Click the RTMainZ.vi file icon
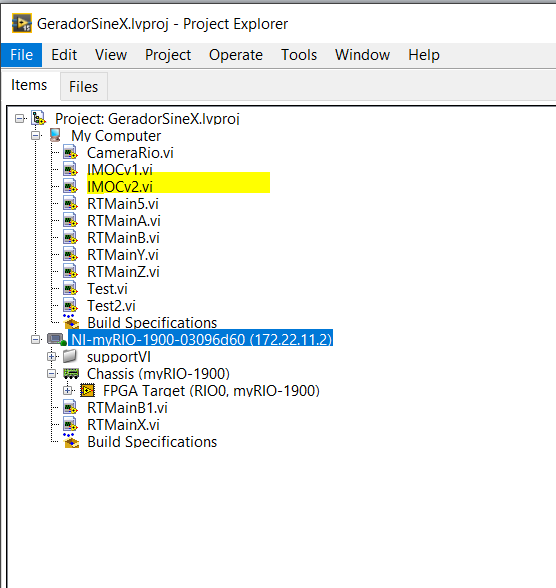556x588 pixels. pyautogui.click(x=70, y=272)
